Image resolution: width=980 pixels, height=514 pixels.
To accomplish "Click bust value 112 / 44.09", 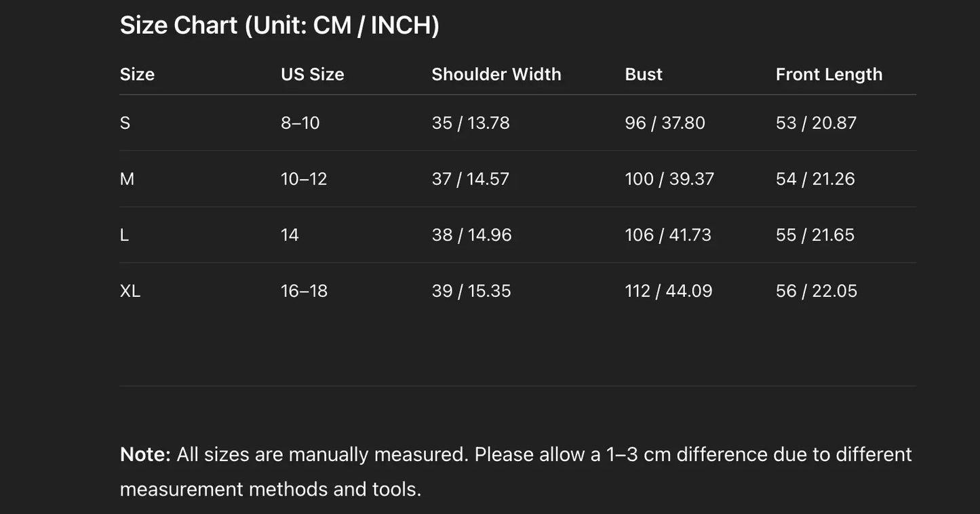I will click(x=668, y=291).
